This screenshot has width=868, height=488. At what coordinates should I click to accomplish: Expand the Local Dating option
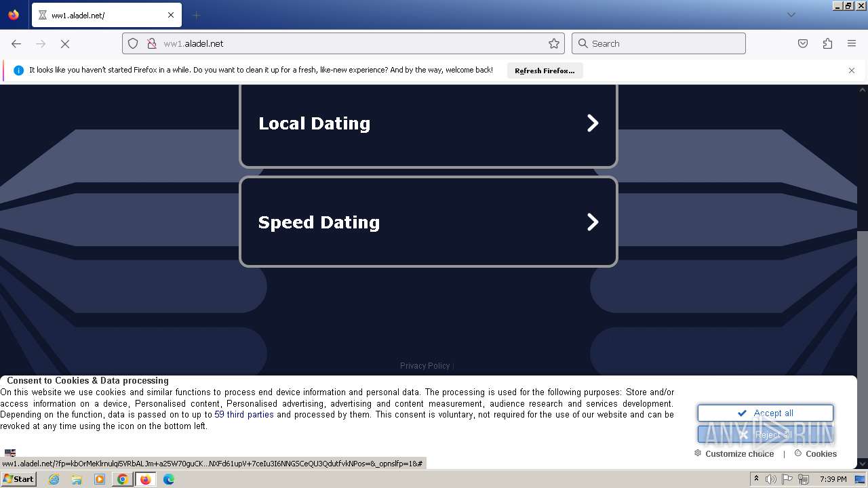tap(429, 123)
